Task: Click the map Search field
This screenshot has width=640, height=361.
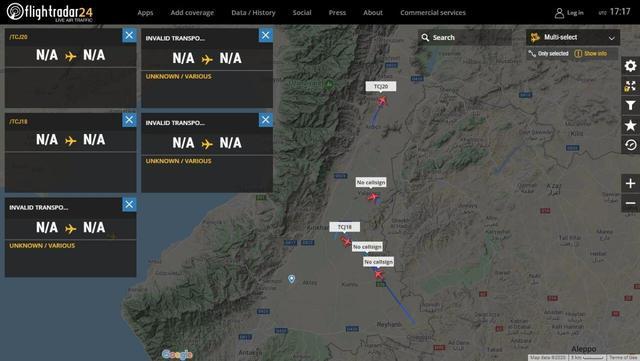Action: (x=465, y=38)
